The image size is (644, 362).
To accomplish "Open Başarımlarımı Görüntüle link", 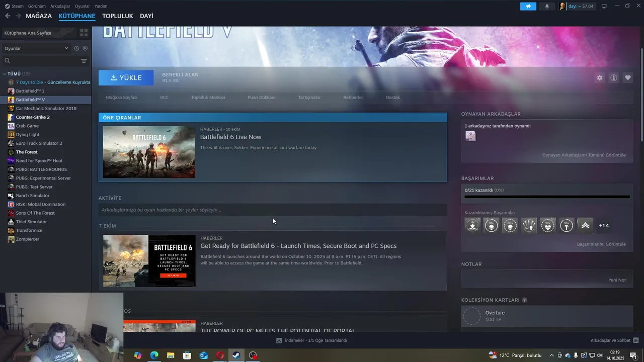I will 601,244.
